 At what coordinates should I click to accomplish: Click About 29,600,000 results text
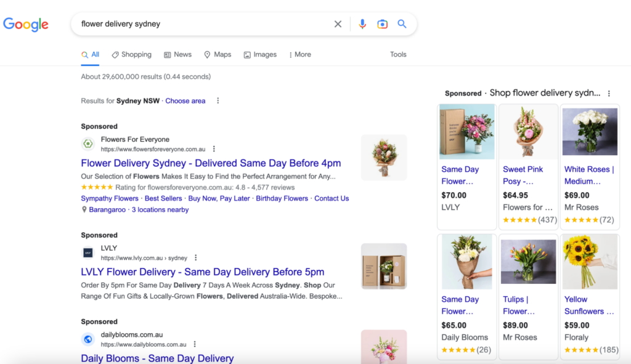coord(145,77)
